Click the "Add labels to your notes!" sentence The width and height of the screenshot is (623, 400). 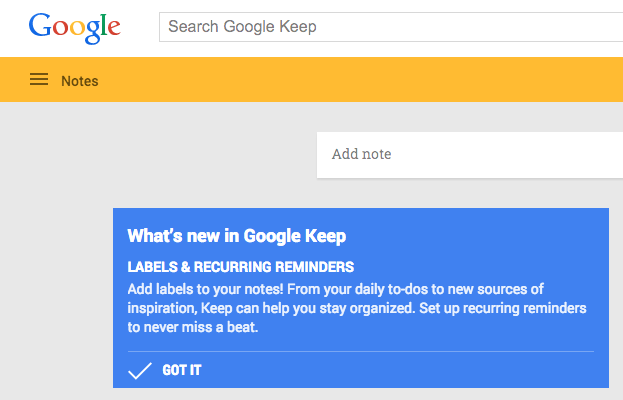[x=208, y=289]
